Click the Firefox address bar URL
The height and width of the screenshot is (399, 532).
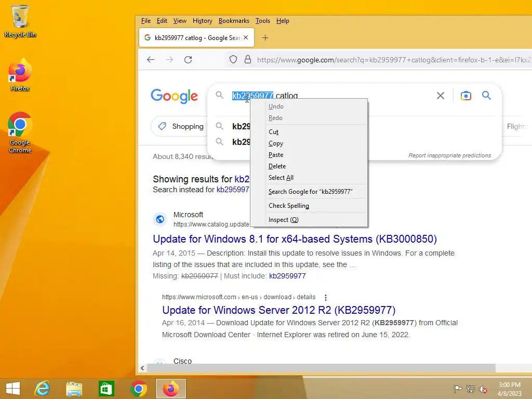point(394,60)
